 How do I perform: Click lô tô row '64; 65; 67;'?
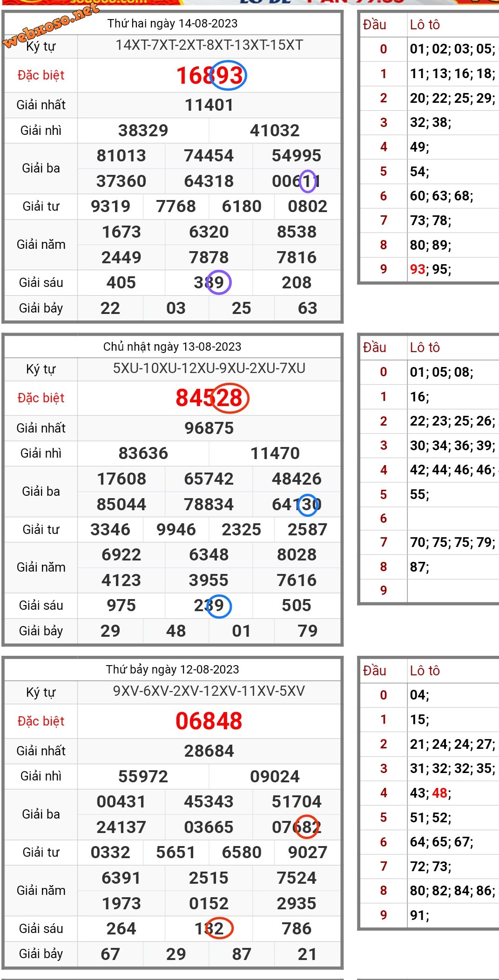coord(441,842)
